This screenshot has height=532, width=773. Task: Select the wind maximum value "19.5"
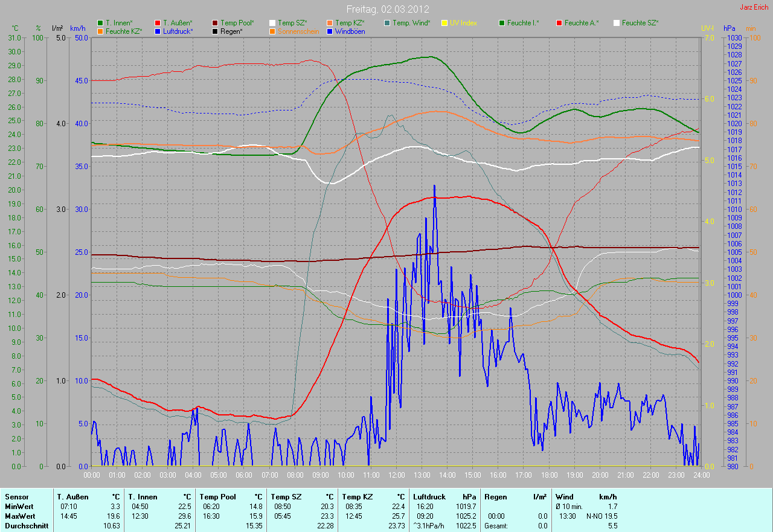[611, 516]
